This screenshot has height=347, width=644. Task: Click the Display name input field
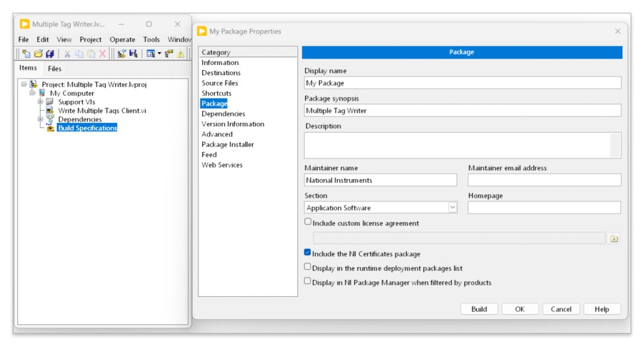click(x=462, y=83)
